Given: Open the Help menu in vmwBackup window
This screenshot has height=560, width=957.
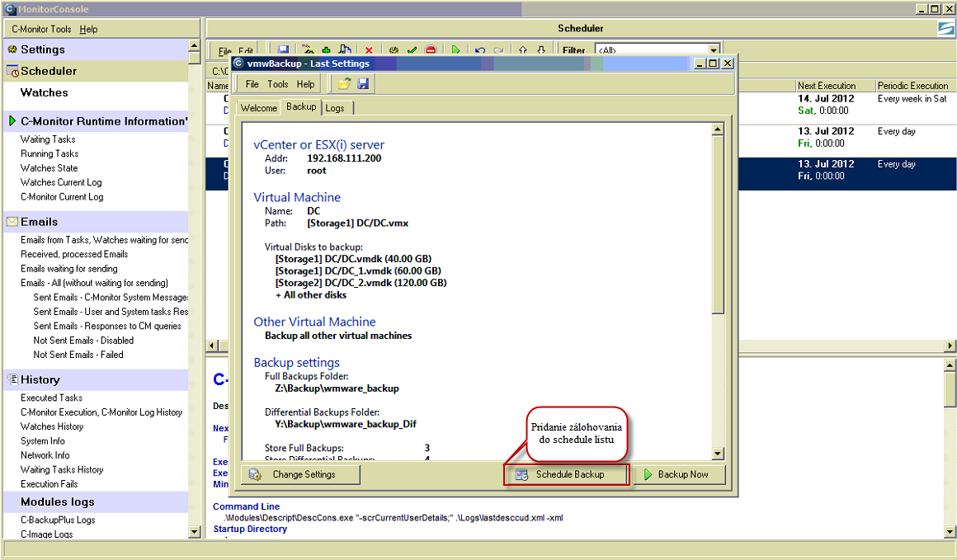Looking at the screenshot, I should (x=306, y=84).
